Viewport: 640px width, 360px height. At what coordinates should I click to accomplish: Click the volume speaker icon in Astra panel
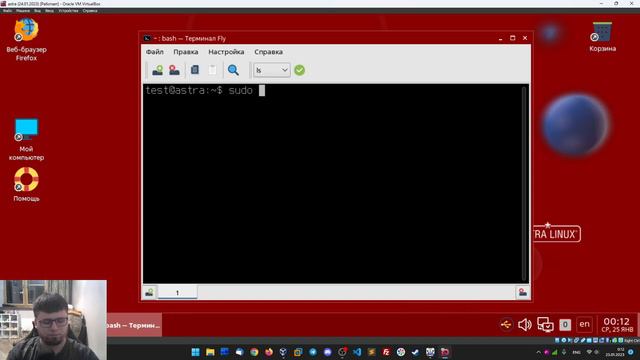click(x=525, y=325)
